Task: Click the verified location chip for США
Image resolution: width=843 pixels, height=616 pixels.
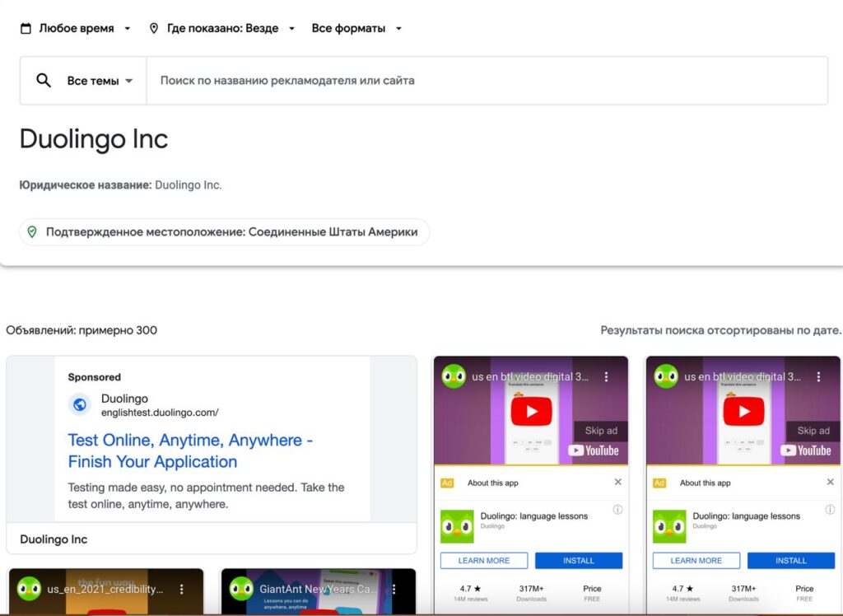Action: [224, 232]
